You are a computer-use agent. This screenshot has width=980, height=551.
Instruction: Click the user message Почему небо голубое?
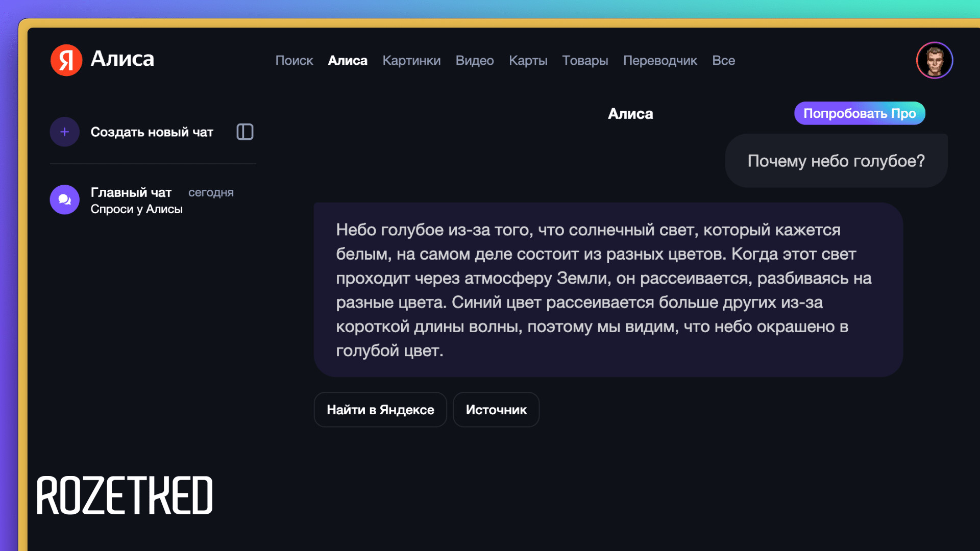(836, 161)
